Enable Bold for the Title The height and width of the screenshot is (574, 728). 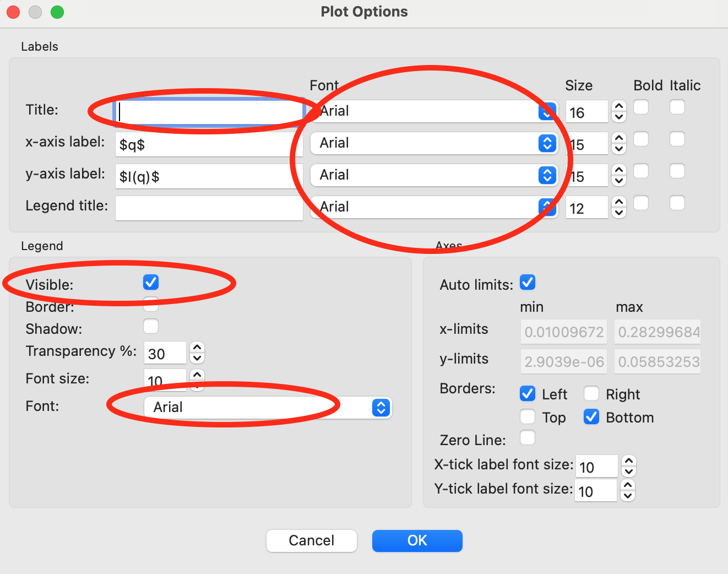pyautogui.click(x=641, y=107)
